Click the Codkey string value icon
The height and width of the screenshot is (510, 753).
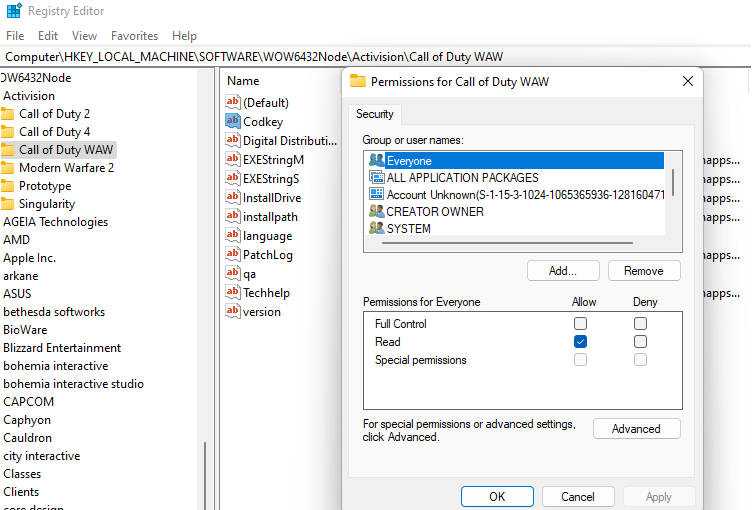point(232,121)
